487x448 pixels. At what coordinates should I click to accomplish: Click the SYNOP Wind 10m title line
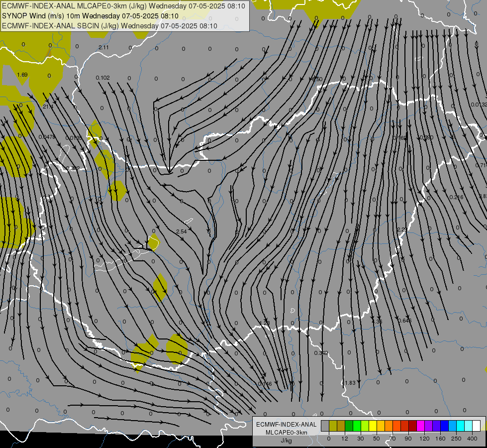point(90,16)
